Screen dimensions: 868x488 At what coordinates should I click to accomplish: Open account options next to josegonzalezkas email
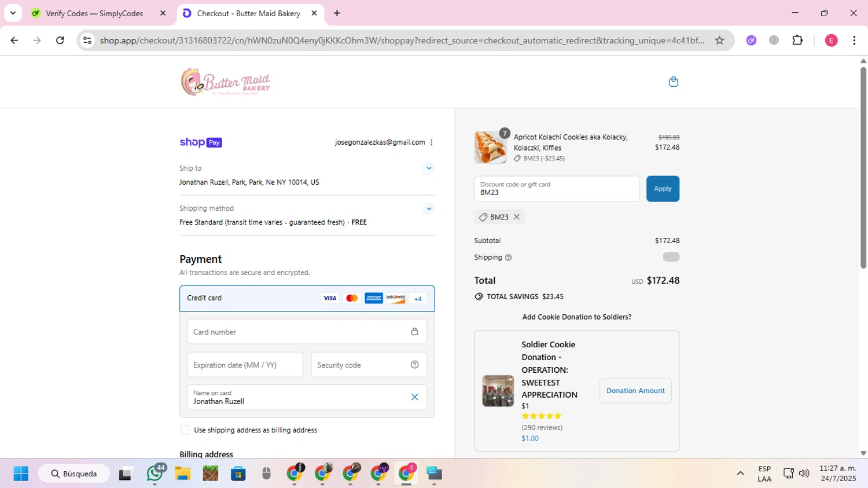tap(431, 142)
